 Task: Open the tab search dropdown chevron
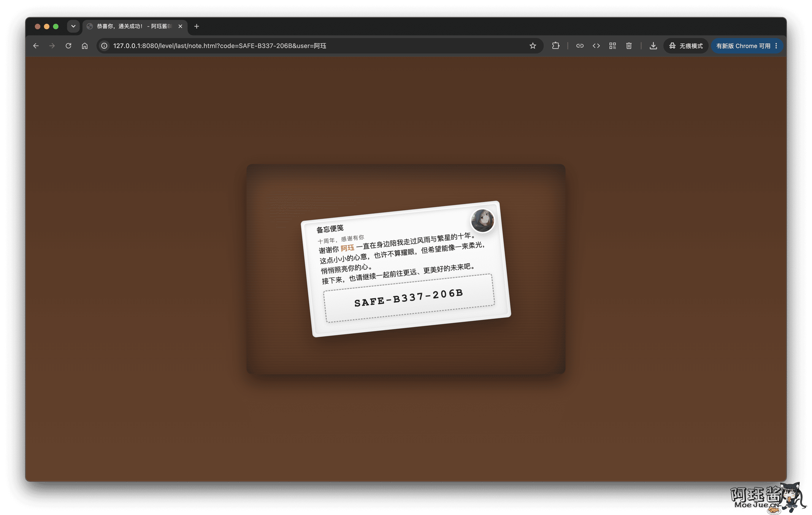[73, 26]
